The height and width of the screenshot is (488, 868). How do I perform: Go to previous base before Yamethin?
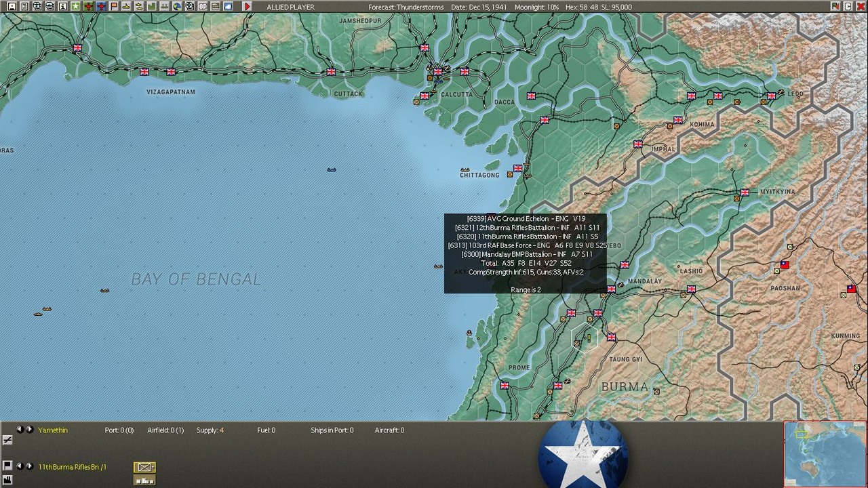point(20,430)
